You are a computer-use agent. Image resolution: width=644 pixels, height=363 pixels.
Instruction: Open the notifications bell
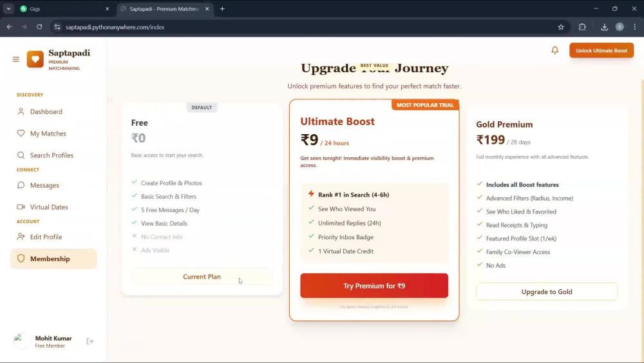tap(555, 50)
